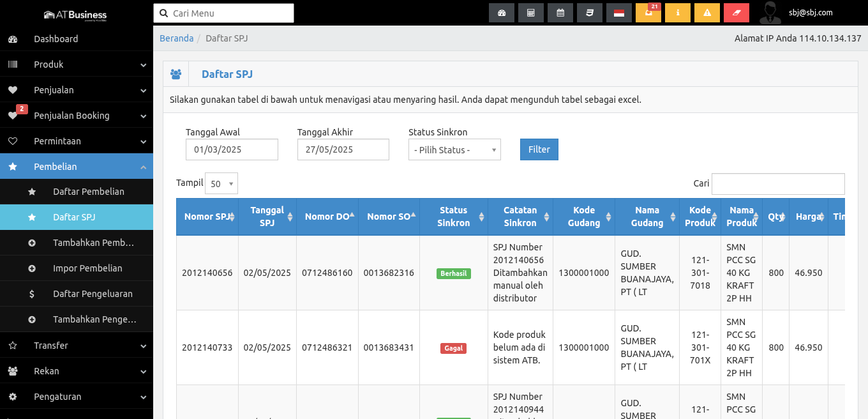Click the star icon beside Daftar Pembelian
The height and width of the screenshot is (419, 868).
pyautogui.click(x=32, y=192)
